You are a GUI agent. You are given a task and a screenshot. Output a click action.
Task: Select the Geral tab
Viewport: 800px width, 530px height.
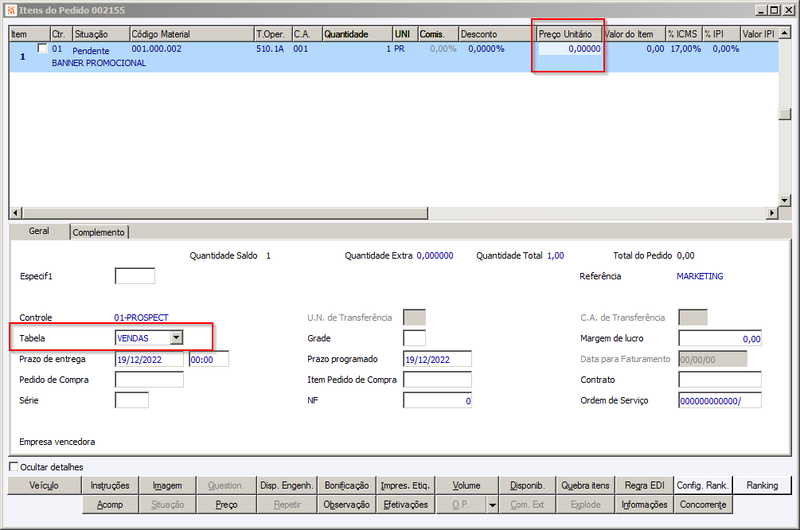(x=39, y=231)
